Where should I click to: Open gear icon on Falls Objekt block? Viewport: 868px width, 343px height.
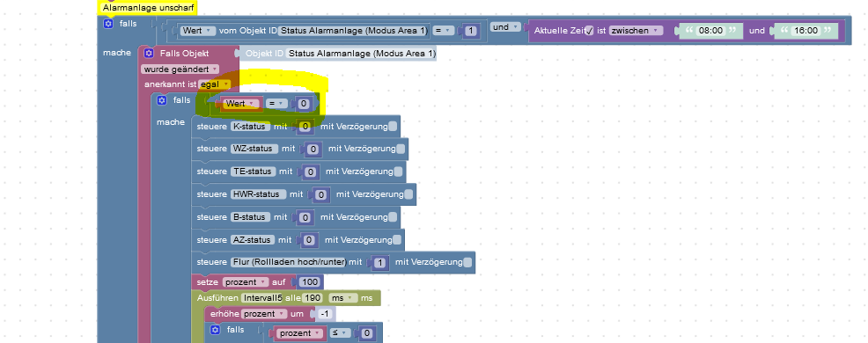[149, 53]
